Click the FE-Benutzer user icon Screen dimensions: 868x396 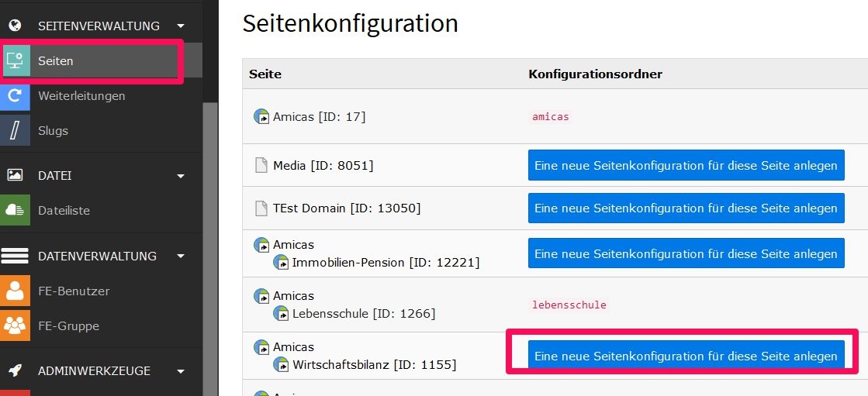point(15,291)
